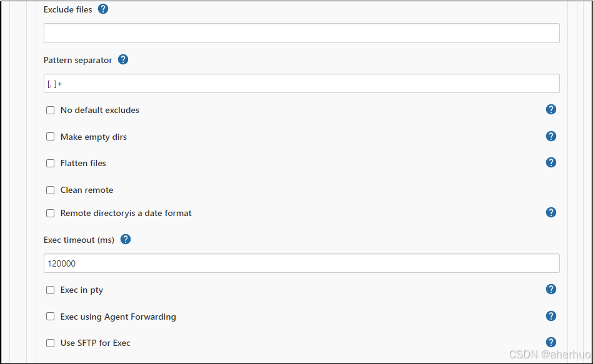
Task: Show help for Make empty dirs
Action: click(551, 136)
